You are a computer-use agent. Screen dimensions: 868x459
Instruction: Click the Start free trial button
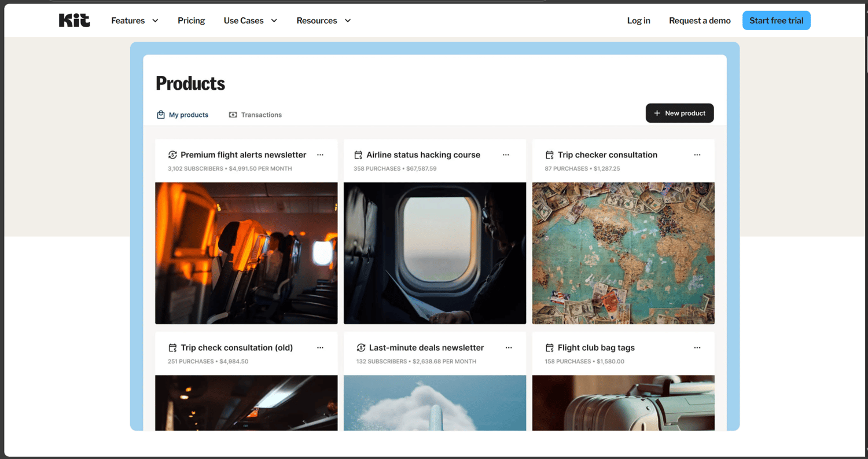(x=776, y=20)
